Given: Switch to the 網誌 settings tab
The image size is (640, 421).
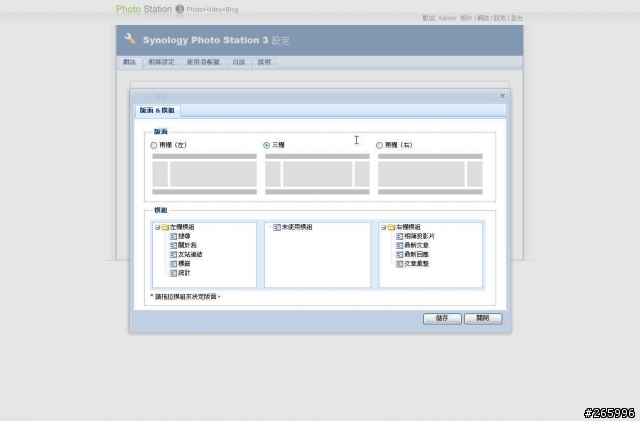Looking at the screenshot, I should coord(129,62).
